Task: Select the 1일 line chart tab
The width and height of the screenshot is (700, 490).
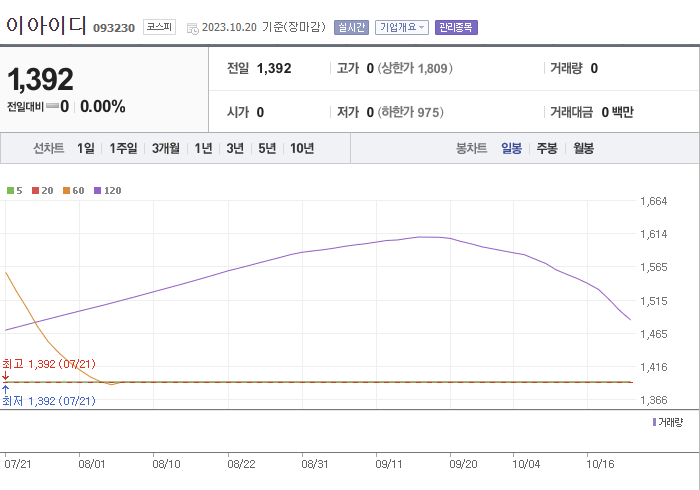Action: tap(86, 148)
